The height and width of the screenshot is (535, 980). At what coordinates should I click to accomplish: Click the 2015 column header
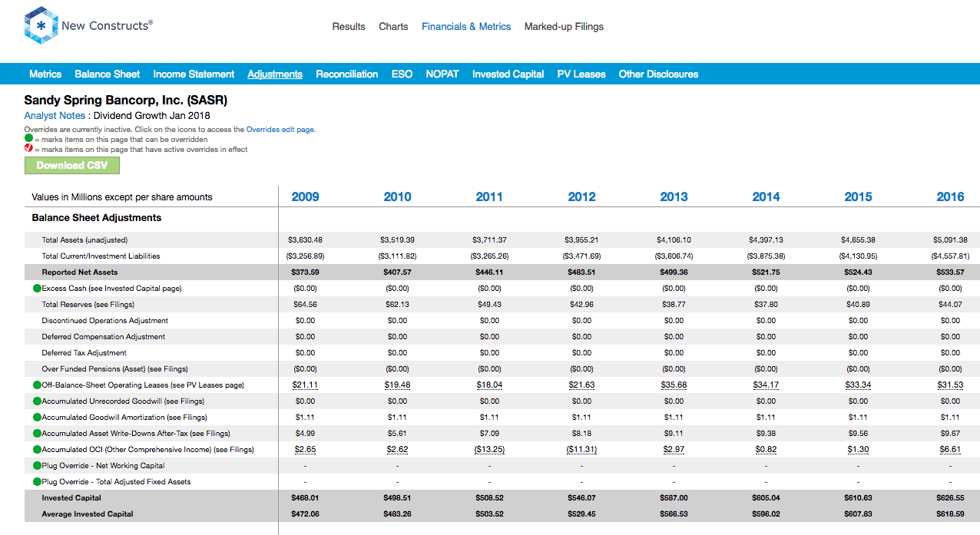(858, 197)
